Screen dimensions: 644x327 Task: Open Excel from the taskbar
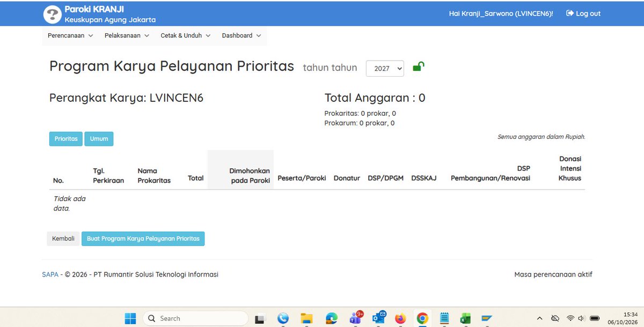coord(465,318)
